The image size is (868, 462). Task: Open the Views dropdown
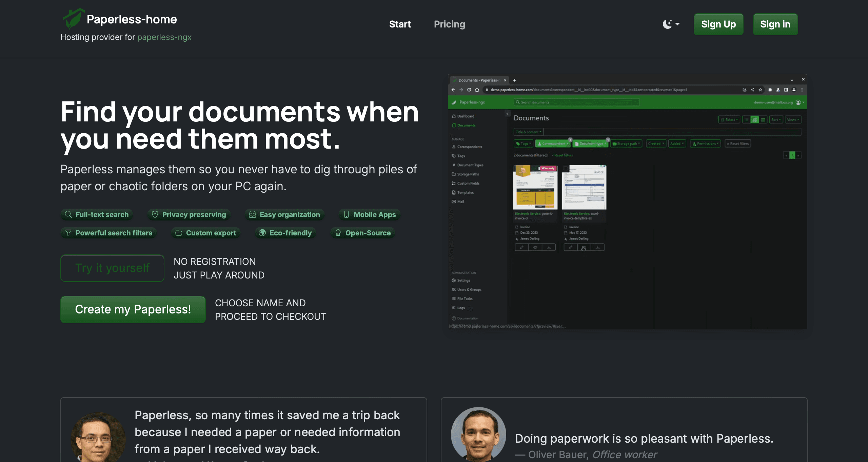coord(793,119)
